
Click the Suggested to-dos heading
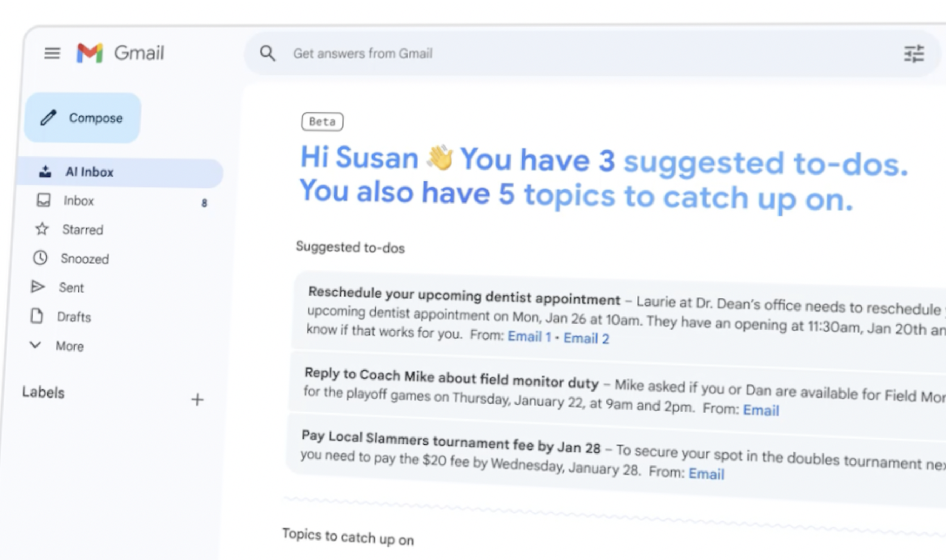(x=350, y=247)
